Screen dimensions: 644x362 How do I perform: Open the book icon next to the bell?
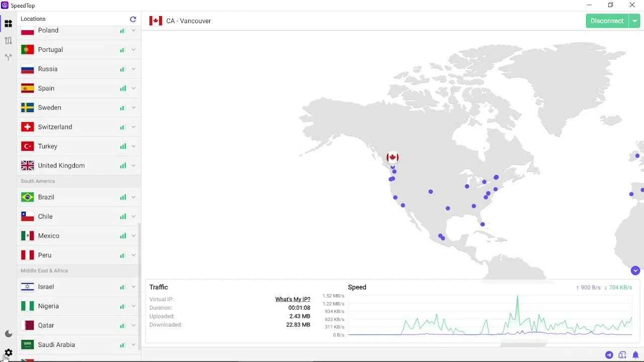point(622,355)
